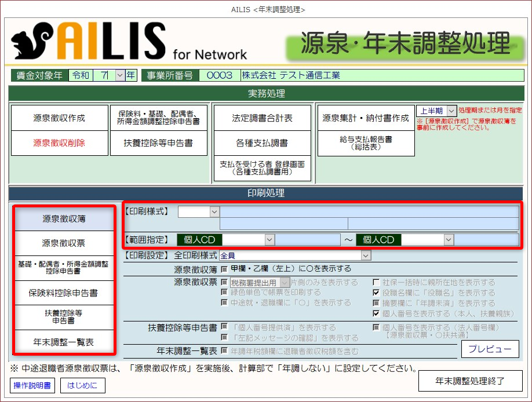Select 源泉徴収簿 in the print list

pos(64,218)
